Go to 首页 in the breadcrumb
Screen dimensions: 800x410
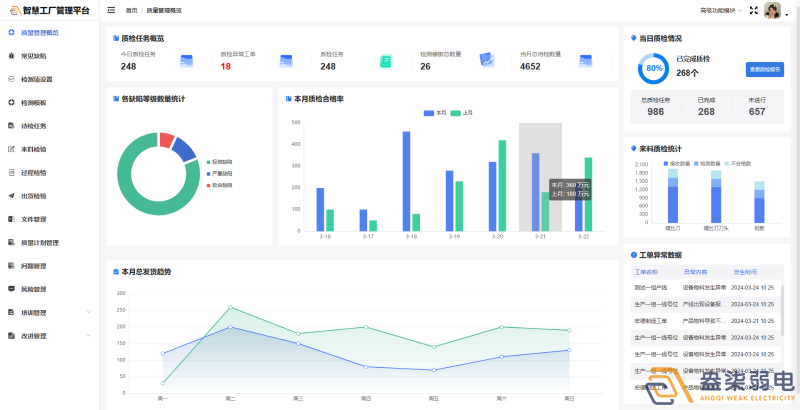[131, 10]
